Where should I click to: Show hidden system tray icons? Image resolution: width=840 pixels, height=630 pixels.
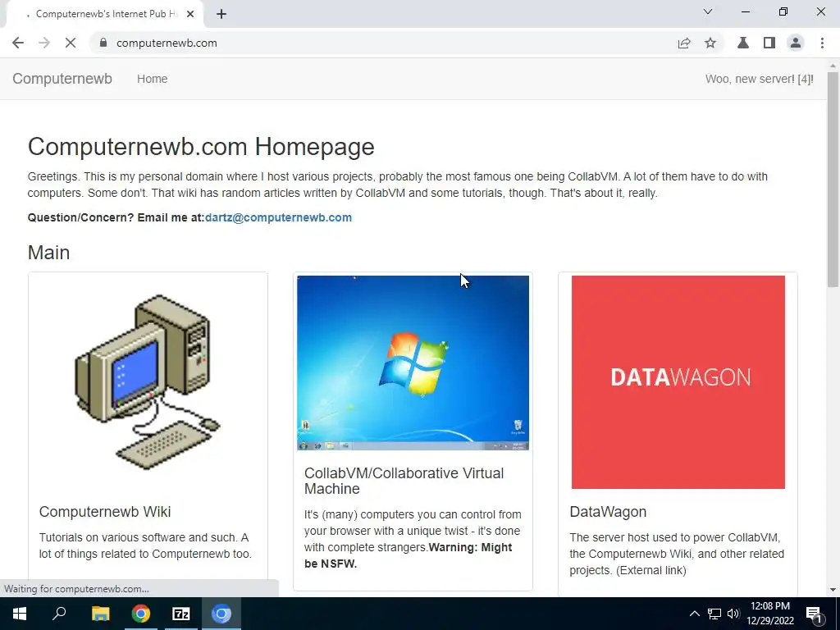(694, 614)
